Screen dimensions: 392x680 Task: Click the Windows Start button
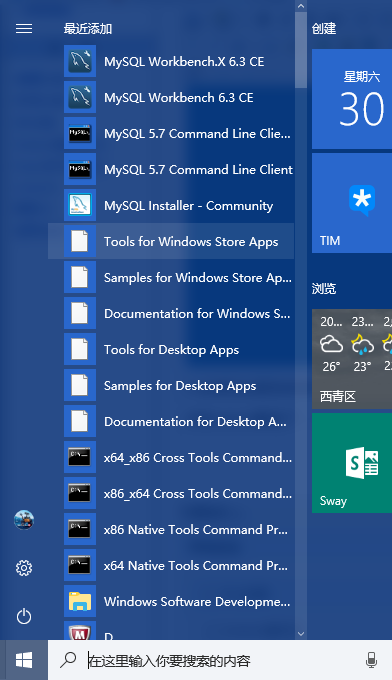click(x=24, y=660)
